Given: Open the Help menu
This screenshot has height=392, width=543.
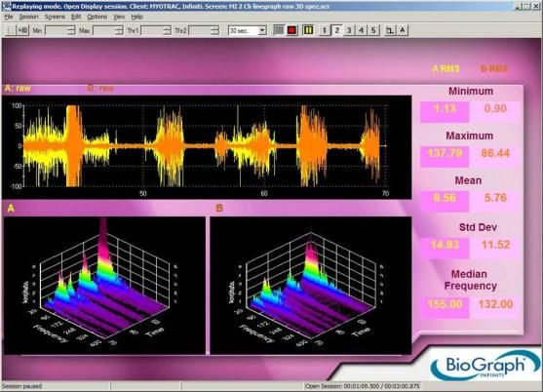Looking at the screenshot, I should [x=136, y=17].
